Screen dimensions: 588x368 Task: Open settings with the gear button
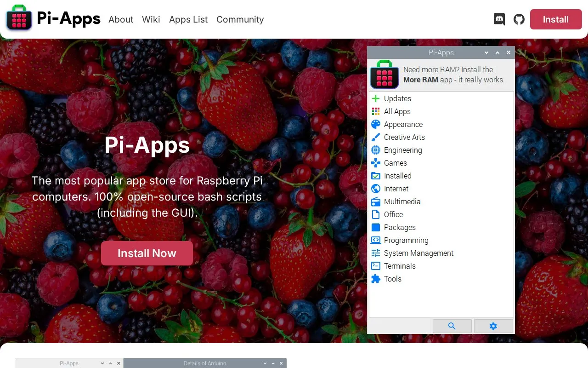493,326
